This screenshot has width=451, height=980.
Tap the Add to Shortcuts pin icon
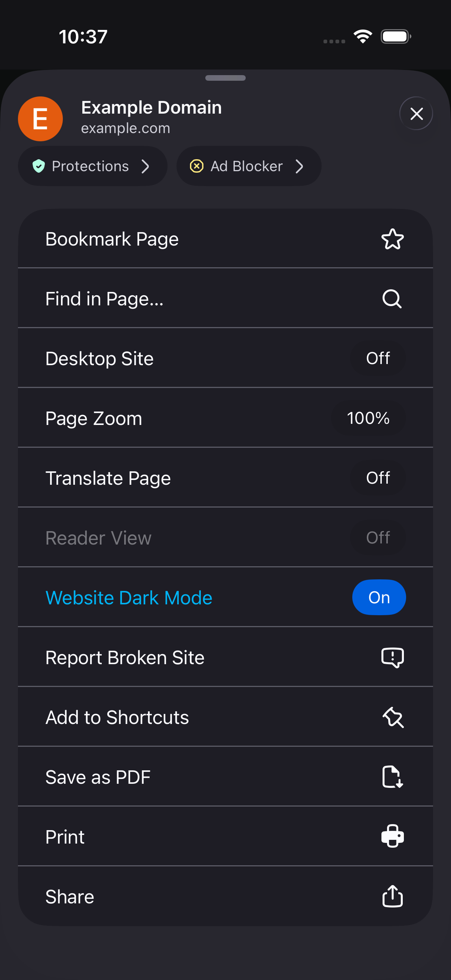point(393,717)
